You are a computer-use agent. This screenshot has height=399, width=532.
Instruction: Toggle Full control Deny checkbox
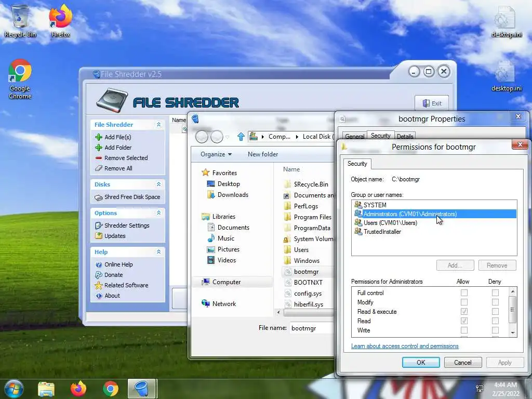pos(495,292)
